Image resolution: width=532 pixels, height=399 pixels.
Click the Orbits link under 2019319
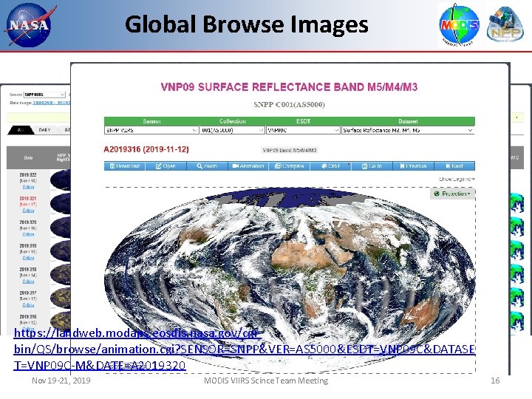(28, 258)
